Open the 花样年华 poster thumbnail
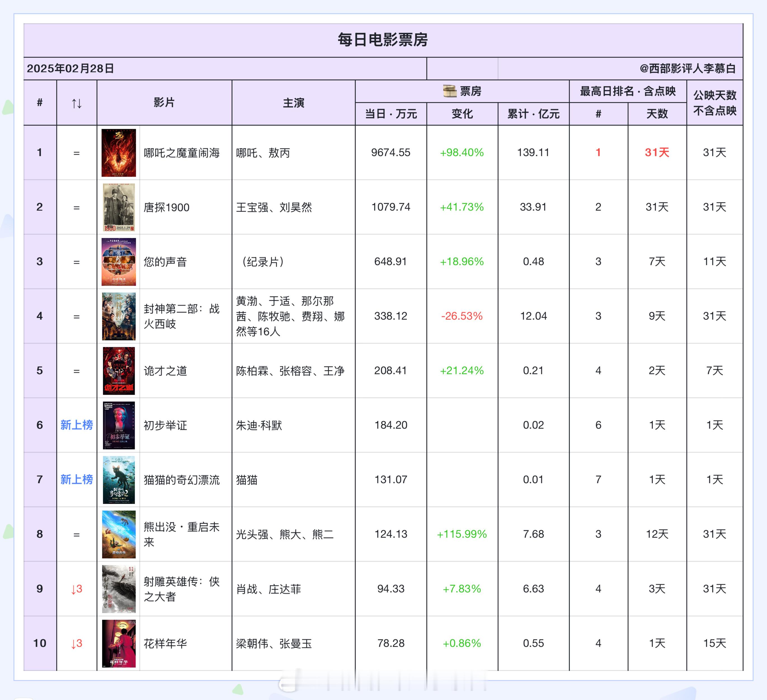 pos(119,643)
